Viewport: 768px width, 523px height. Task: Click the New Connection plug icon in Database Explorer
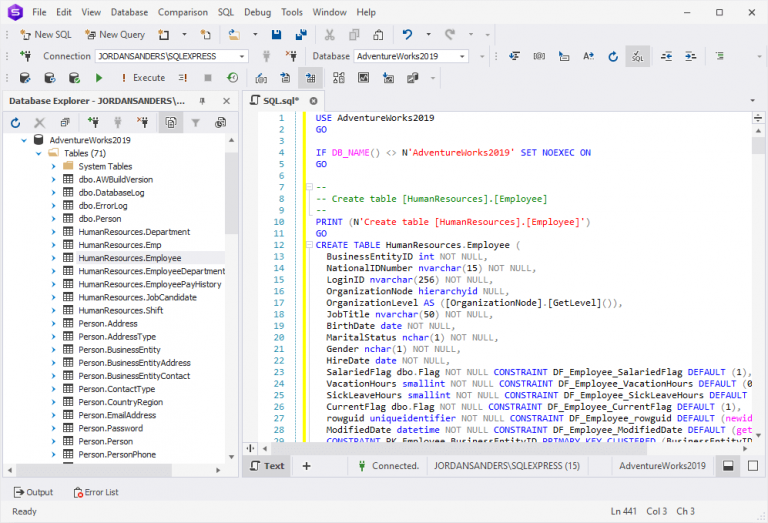coord(92,123)
